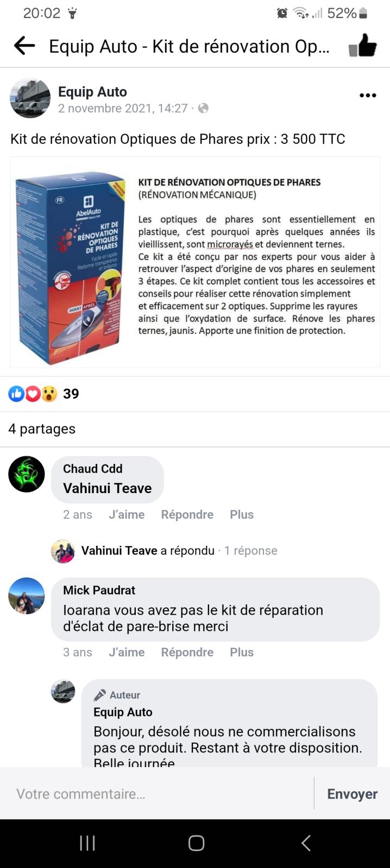Open the three-dot post options menu
Image resolution: width=390 pixels, height=868 pixels.
click(x=368, y=95)
